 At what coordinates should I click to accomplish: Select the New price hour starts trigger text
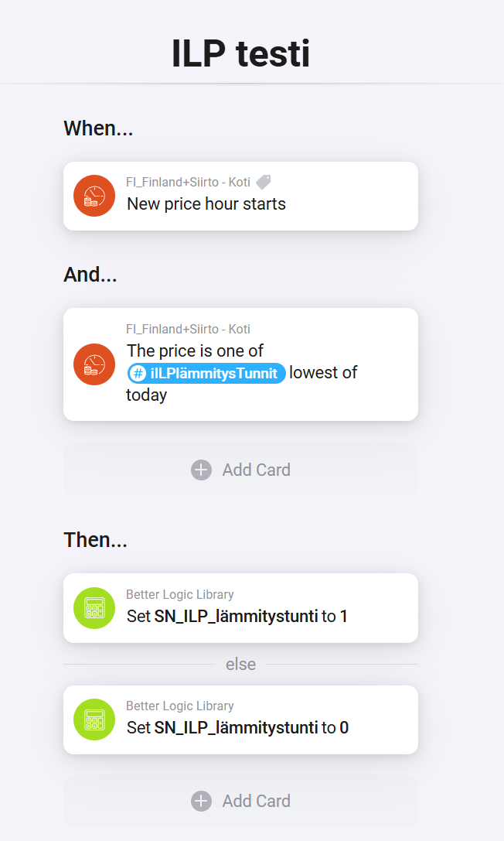[x=206, y=204]
